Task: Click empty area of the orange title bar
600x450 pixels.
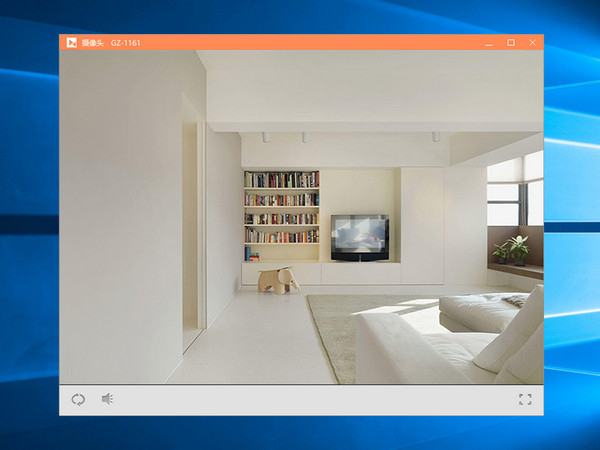Action: click(300, 42)
